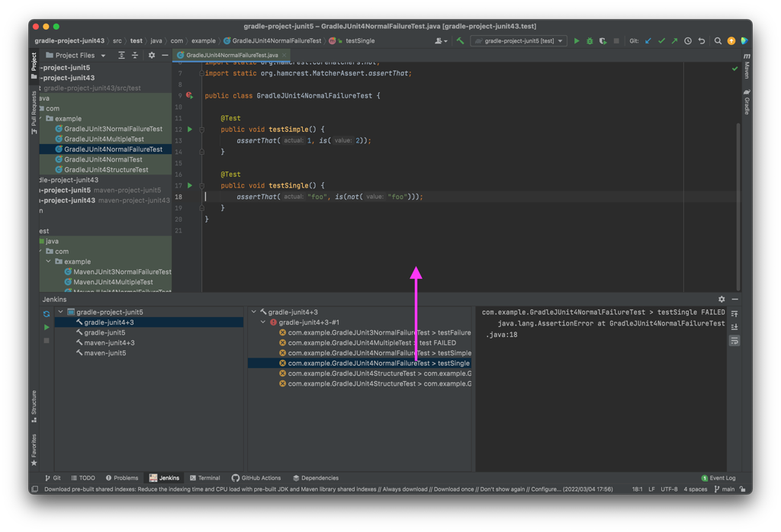This screenshot has width=781, height=532.
Task: Open the Gradle side tool window
Action: coord(747,102)
